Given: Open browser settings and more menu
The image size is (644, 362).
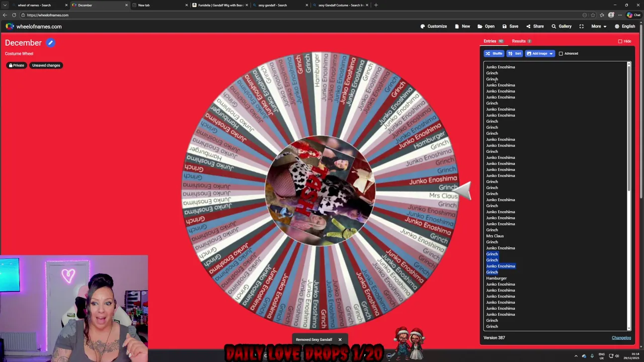Looking at the screenshot, I should click(620, 15).
